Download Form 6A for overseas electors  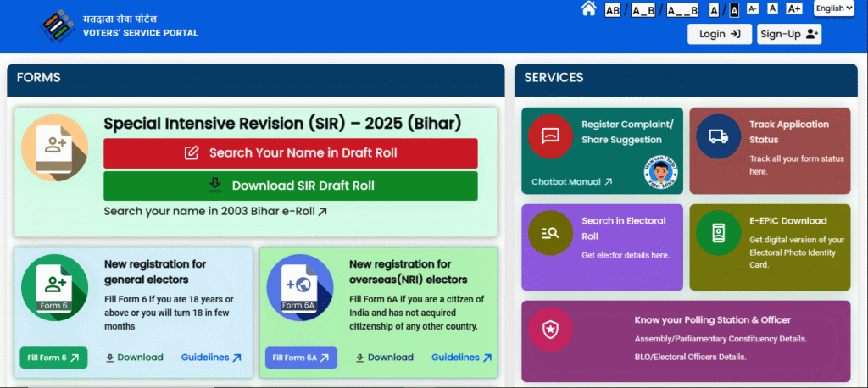385,358
